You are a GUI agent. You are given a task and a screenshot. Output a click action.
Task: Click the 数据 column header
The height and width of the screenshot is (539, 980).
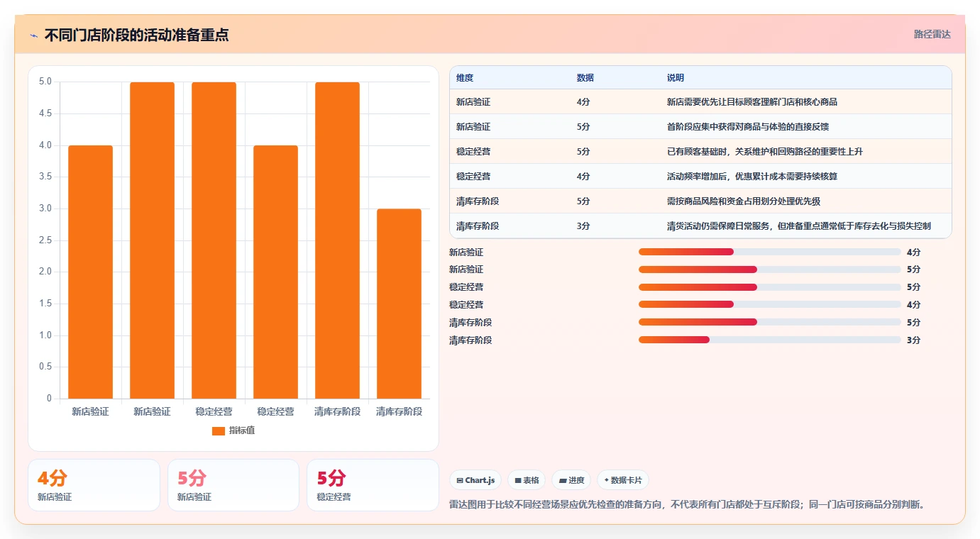[585, 77]
